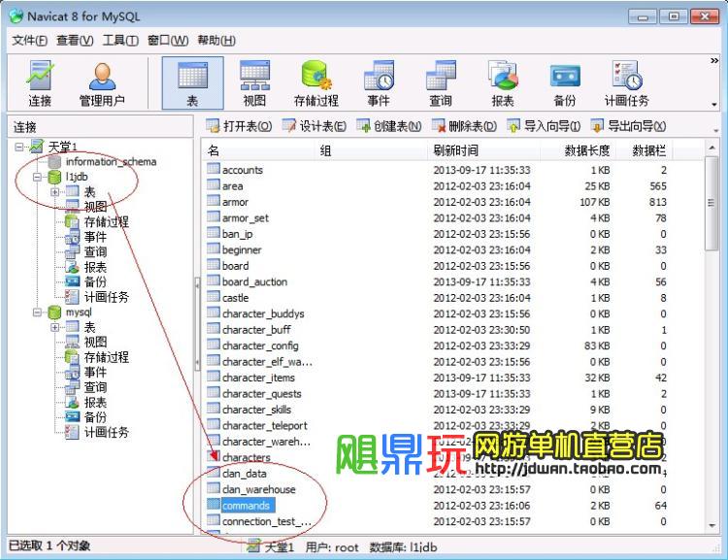Click Design Table (设计表) button

point(314,126)
